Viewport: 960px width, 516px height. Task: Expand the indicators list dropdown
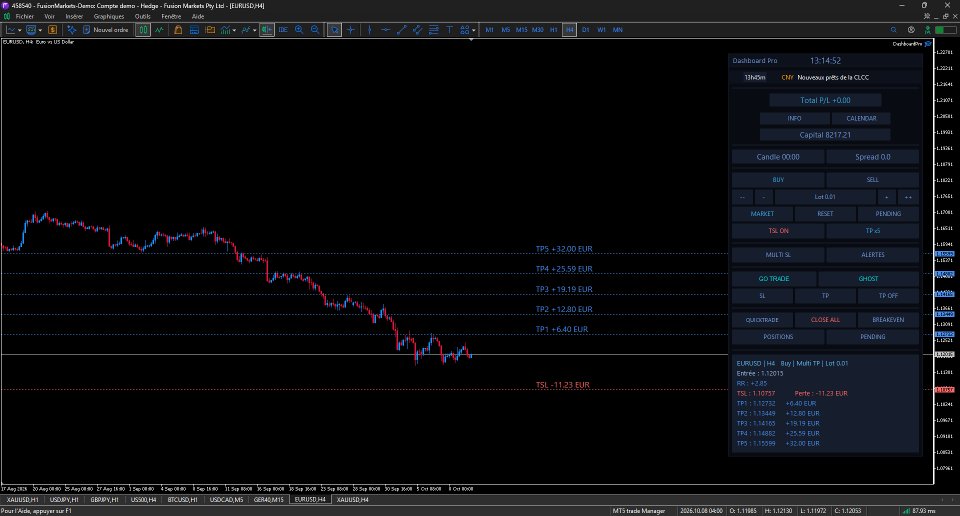pyautogui.click(x=234, y=30)
